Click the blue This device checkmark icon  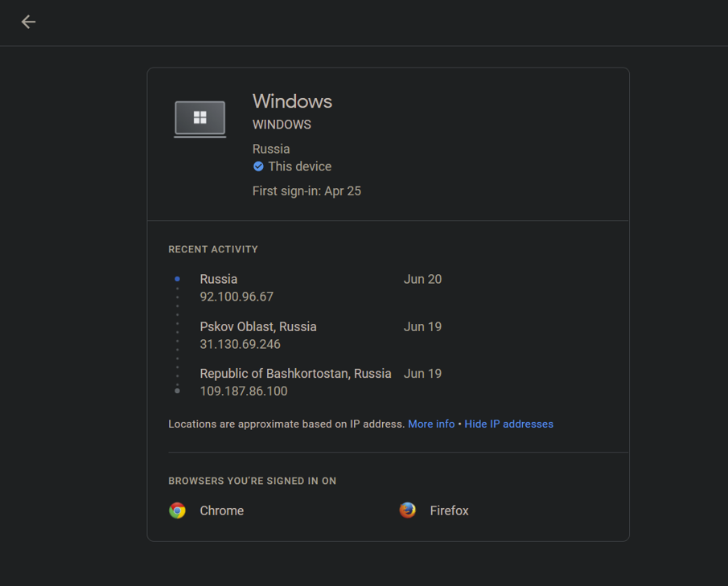click(x=258, y=166)
